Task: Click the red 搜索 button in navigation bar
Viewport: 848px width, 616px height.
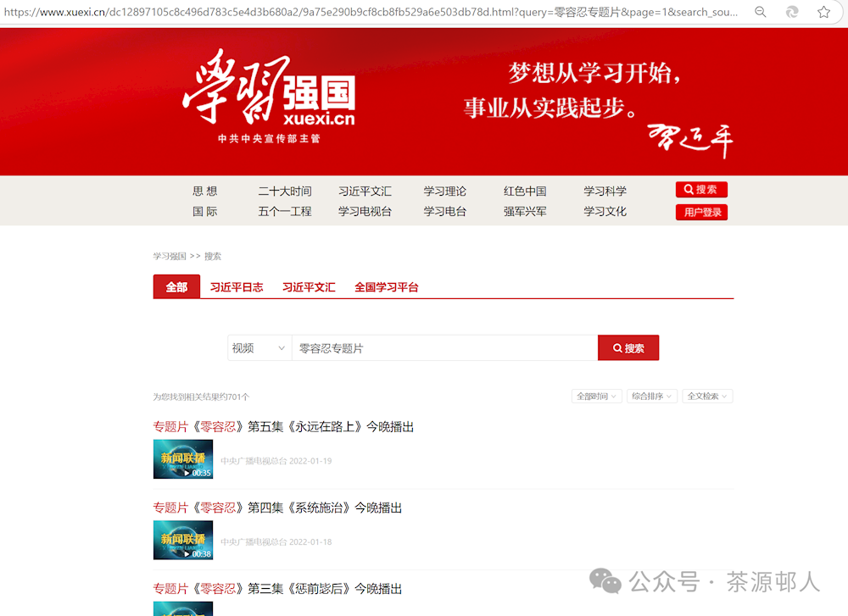Action: tap(701, 190)
